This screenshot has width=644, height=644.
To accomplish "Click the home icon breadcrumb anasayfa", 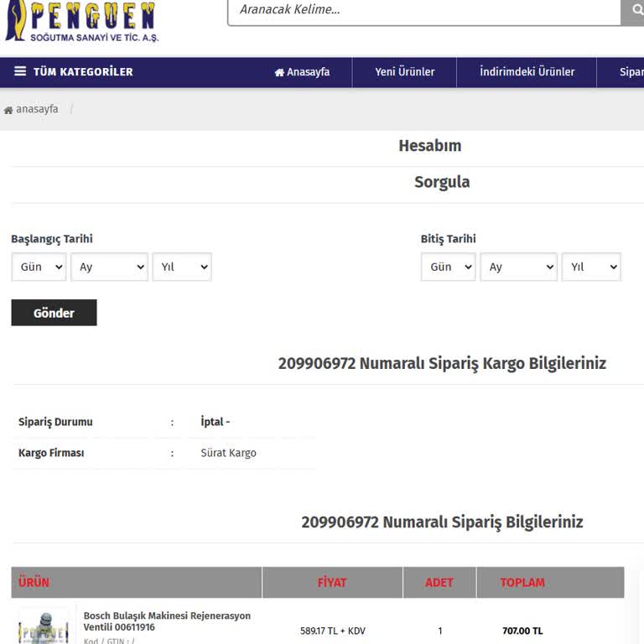I will (31, 110).
